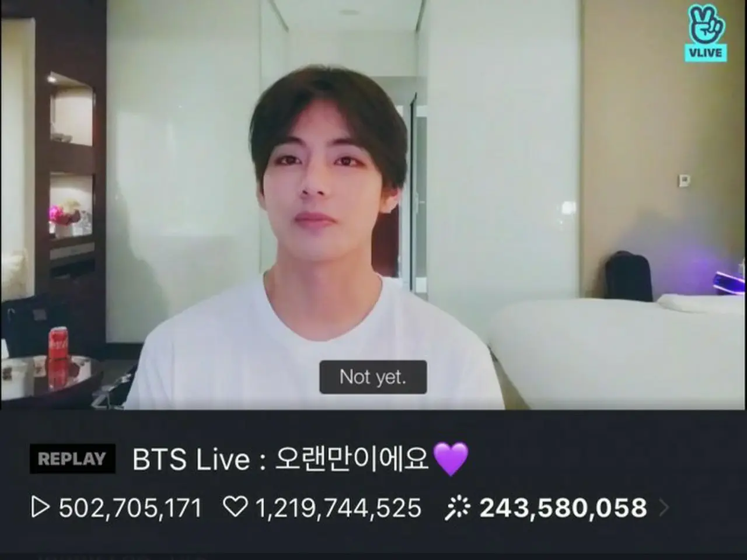Expand details with the right chevron arrow
747x560 pixels.
point(664,508)
